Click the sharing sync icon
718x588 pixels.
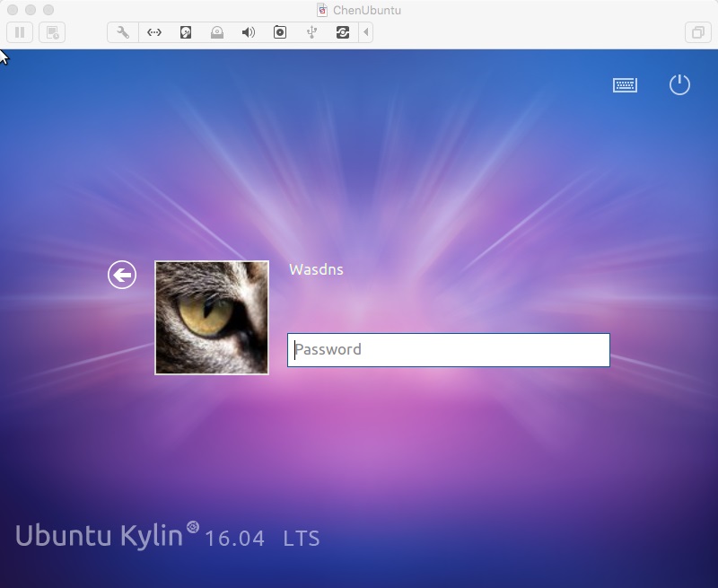coord(343,32)
